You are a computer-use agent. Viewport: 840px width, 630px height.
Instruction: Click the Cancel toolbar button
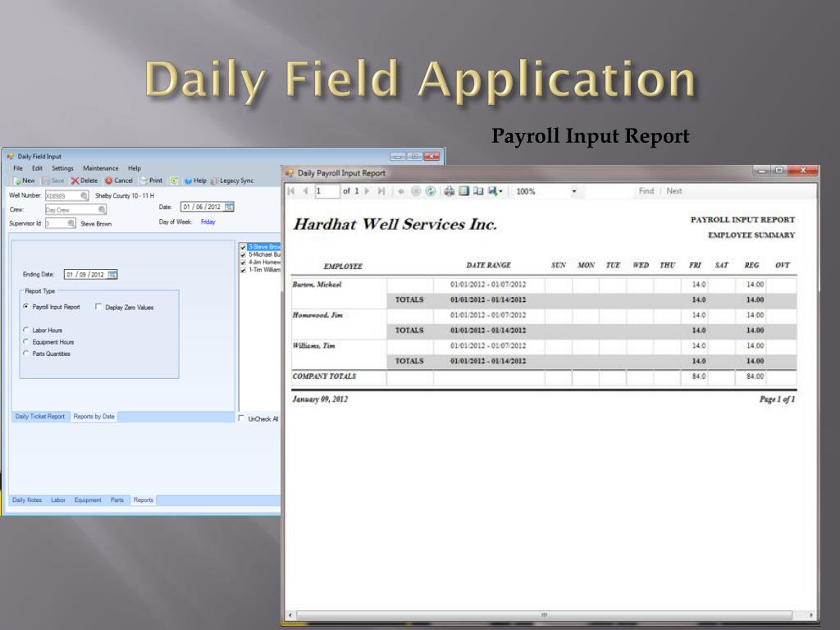coord(119,180)
